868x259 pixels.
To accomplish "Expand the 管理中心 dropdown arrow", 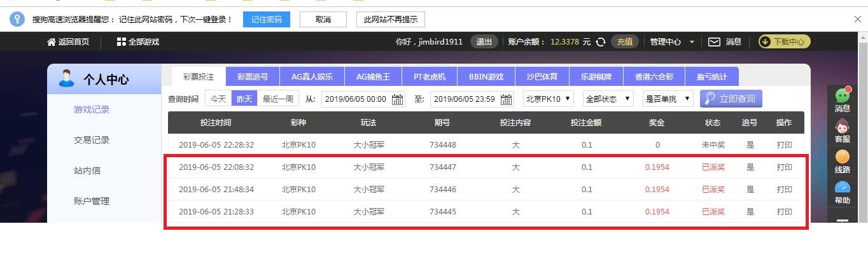I will point(692,43).
